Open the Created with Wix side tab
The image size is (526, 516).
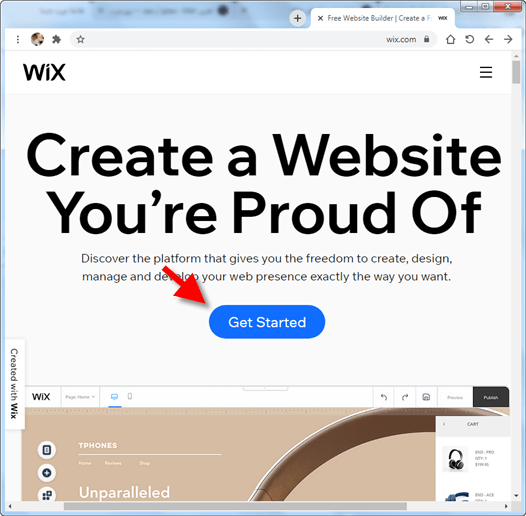coord(14,384)
